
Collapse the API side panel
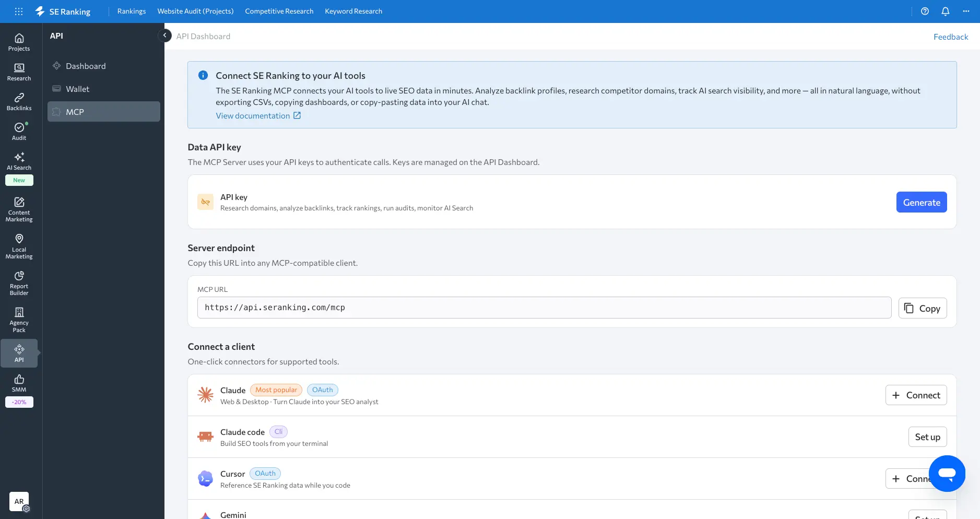[x=164, y=36]
